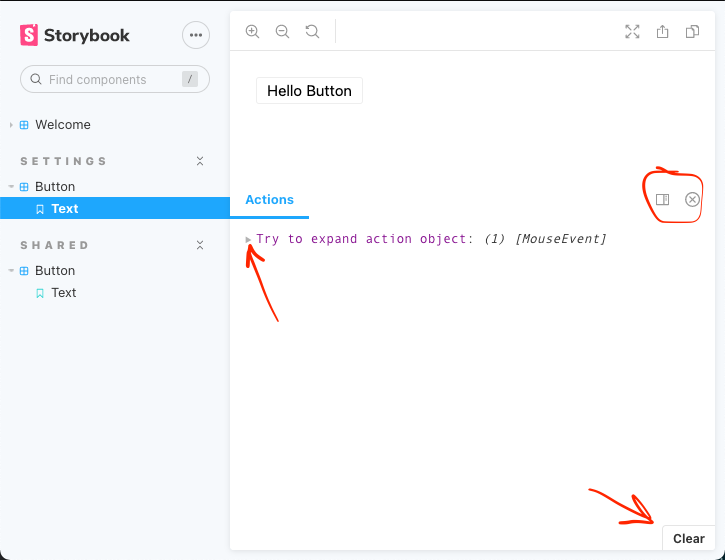Copy the canvas link
Screen dimensions: 725x560
click(x=692, y=31)
